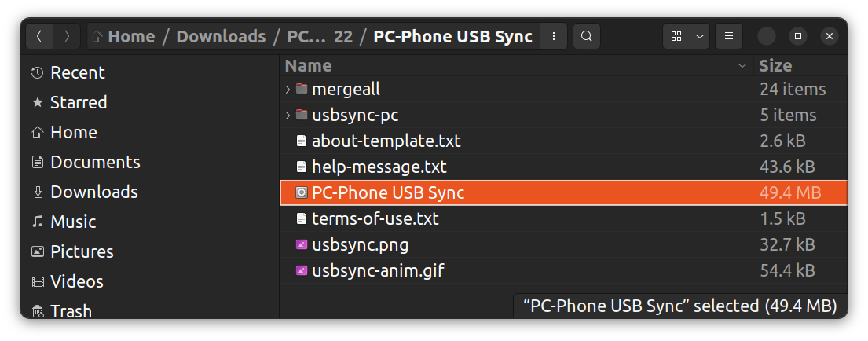Toggle sort order via Name column arrow
The height and width of the screenshot is (341, 868).
[742, 66]
